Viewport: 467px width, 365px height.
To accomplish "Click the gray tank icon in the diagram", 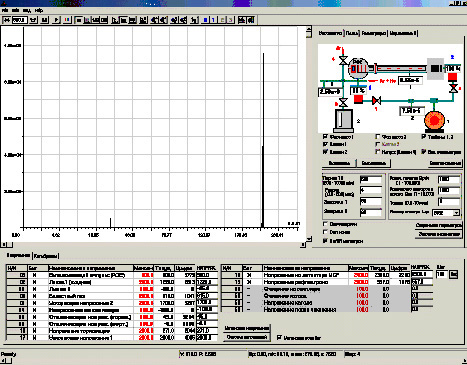I will [x=343, y=120].
